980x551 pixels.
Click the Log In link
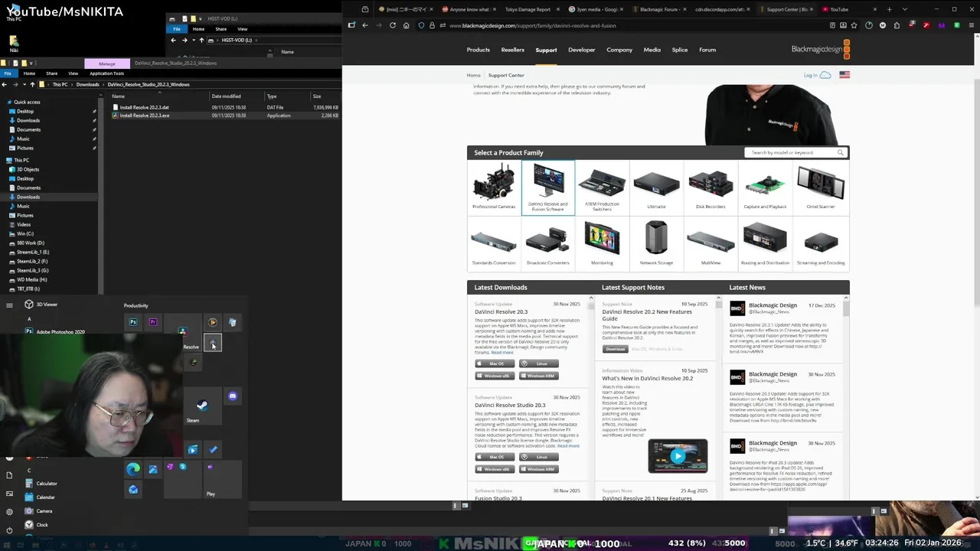pos(817,75)
